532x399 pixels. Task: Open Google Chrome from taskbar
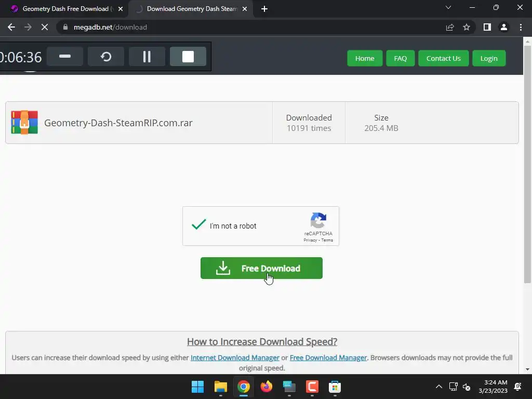click(x=243, y=387)
